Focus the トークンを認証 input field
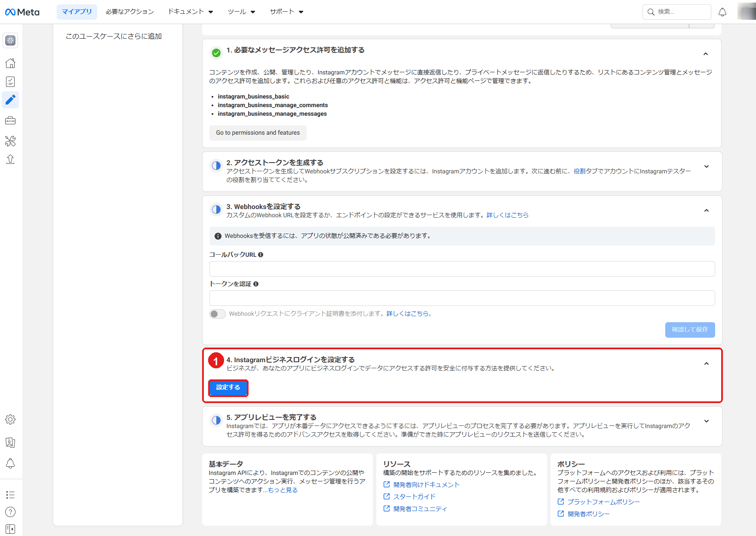This screenshot has width=756, height=536. (x=462, y=298)
